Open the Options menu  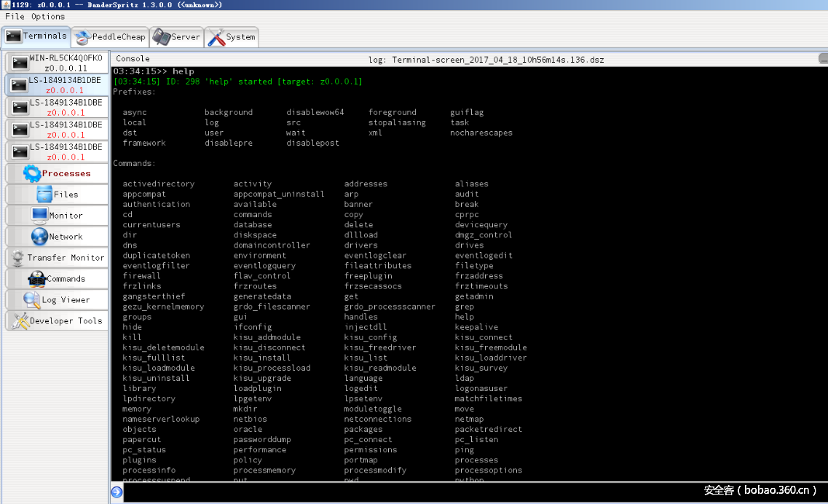(48, 16)
